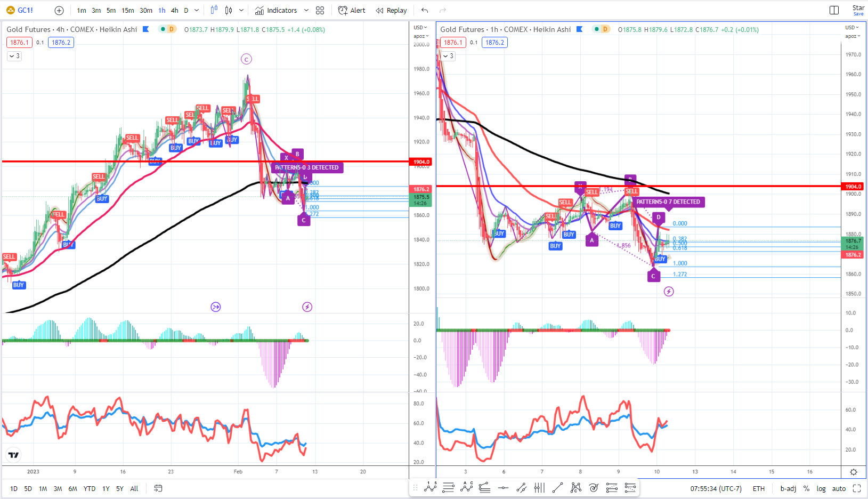Start bar Replay
This screenshot has width=868, height=499.
(x=391, y=10)
